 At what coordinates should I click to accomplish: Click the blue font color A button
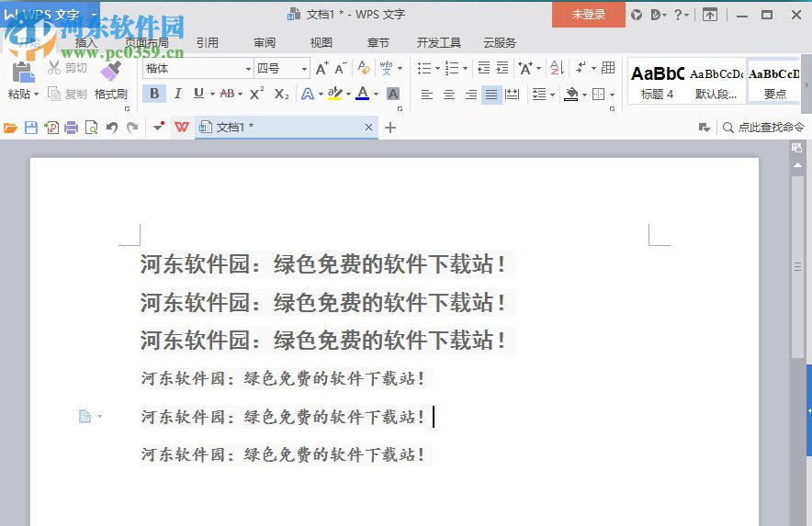pyautogui.click(x=363, y=94)
